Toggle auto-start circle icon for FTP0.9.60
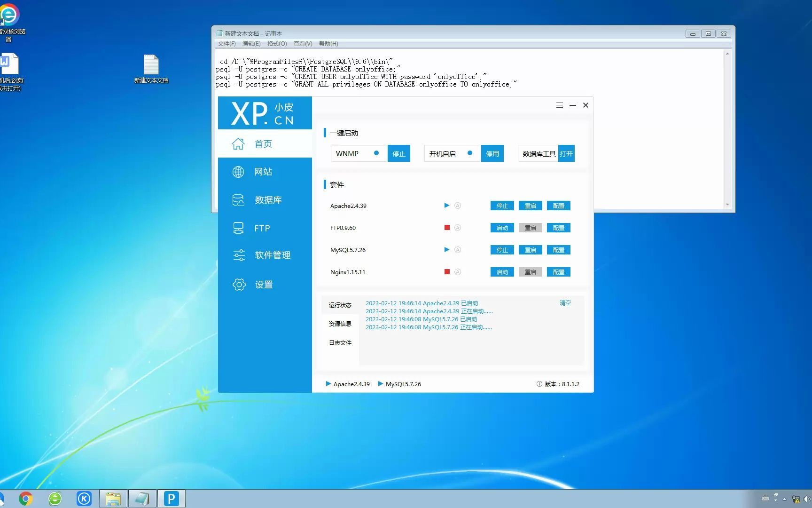Screen dimensions: 812x508 click(x=458, y=228)
